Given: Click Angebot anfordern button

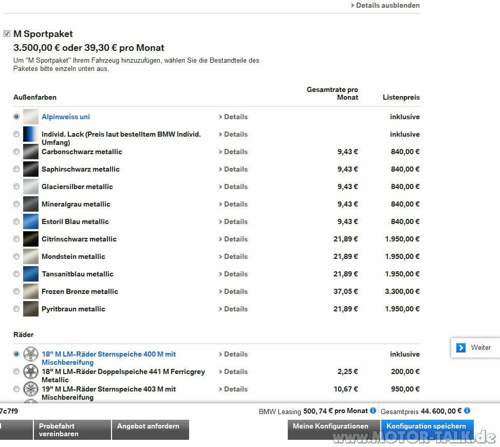Looking at the screenshot, I should pos(150,430).
